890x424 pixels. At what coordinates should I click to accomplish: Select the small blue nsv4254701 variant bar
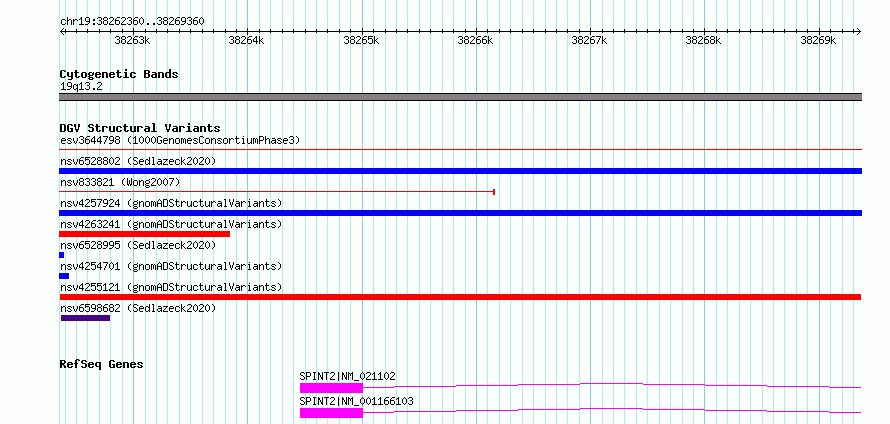(64, 276)
